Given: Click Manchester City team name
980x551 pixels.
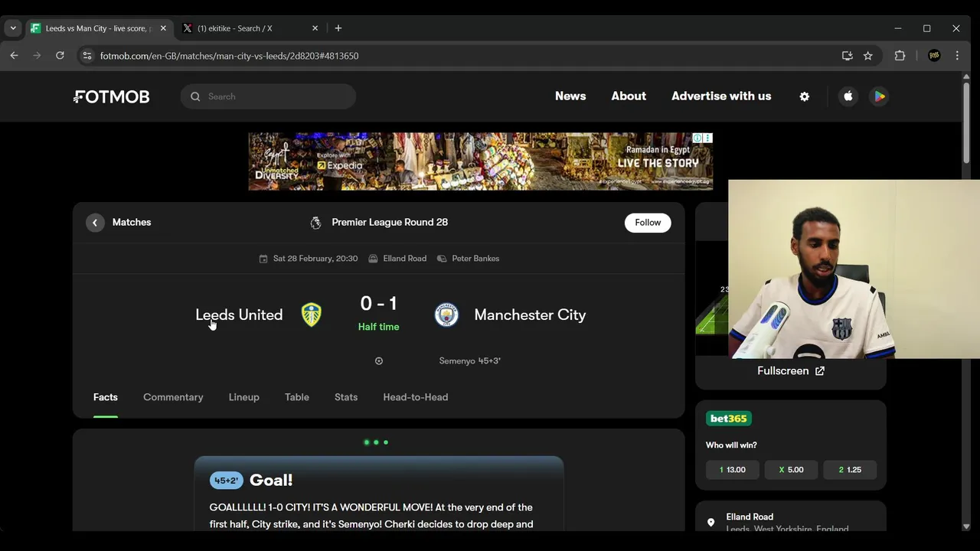Looking at the screenshot, I should pyautogui.click(x=530, y=315).
